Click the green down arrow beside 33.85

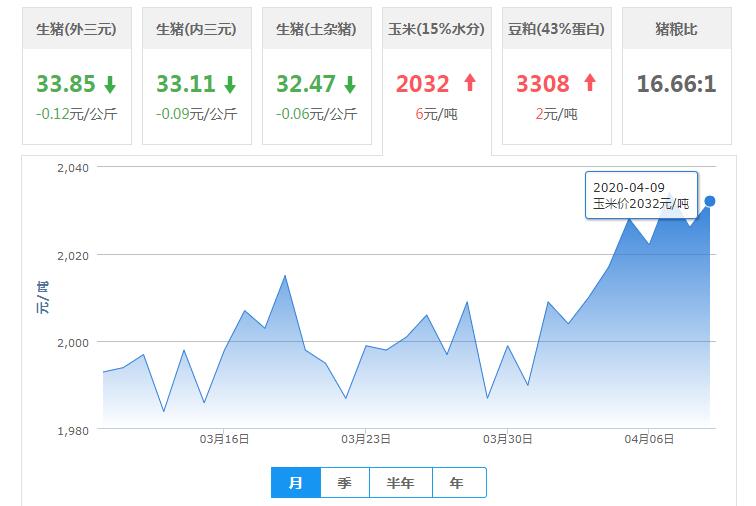tap(110, 84)
